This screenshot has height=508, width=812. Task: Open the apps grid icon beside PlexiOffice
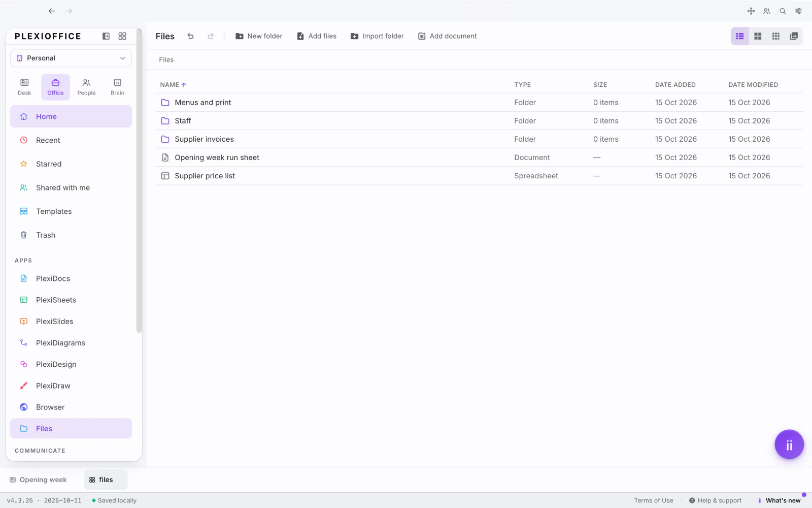[x=122, y=36]
